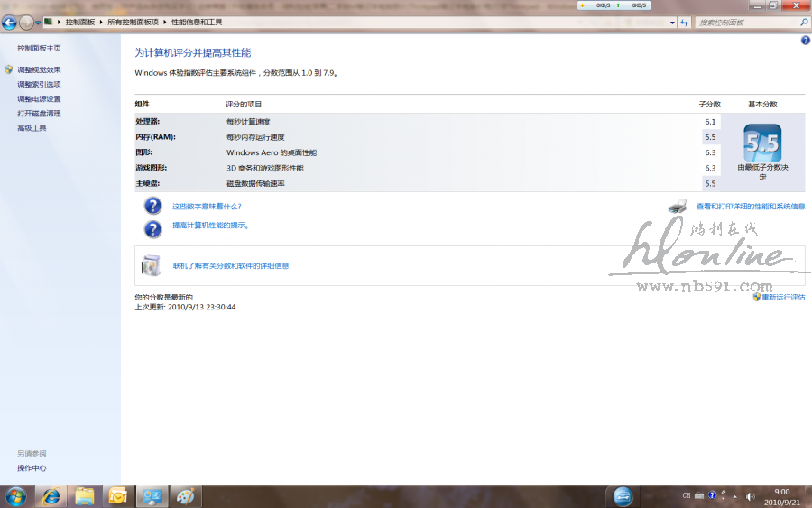Open Windows Explorer folder on taskbar

pyautogui.click(x=85, y=496)
